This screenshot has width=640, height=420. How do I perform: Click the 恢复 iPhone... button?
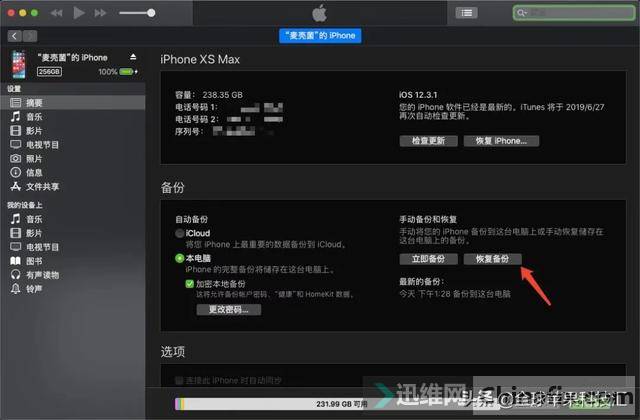click(x=501, y=141)
